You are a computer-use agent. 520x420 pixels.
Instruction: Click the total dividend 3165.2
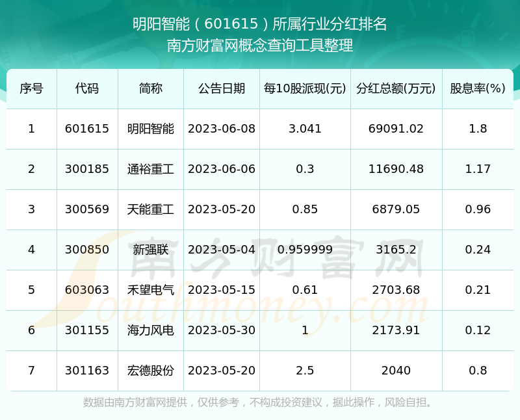[396, 250]
